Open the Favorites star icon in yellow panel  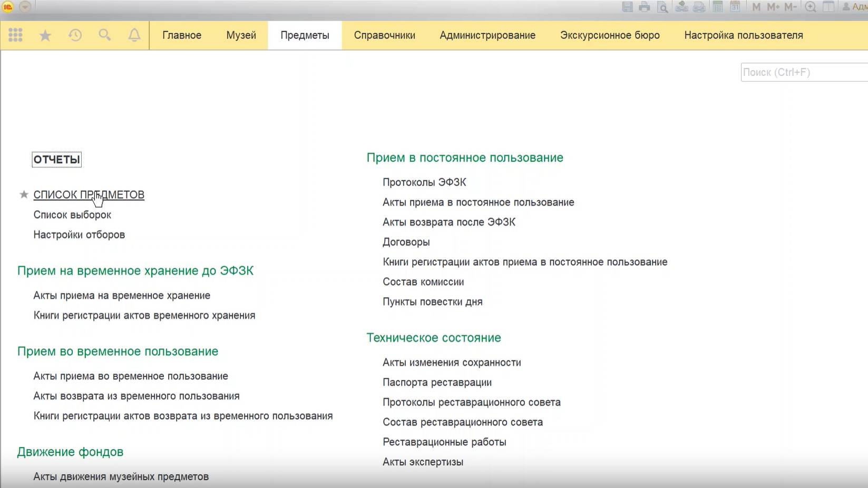(45, 35)
